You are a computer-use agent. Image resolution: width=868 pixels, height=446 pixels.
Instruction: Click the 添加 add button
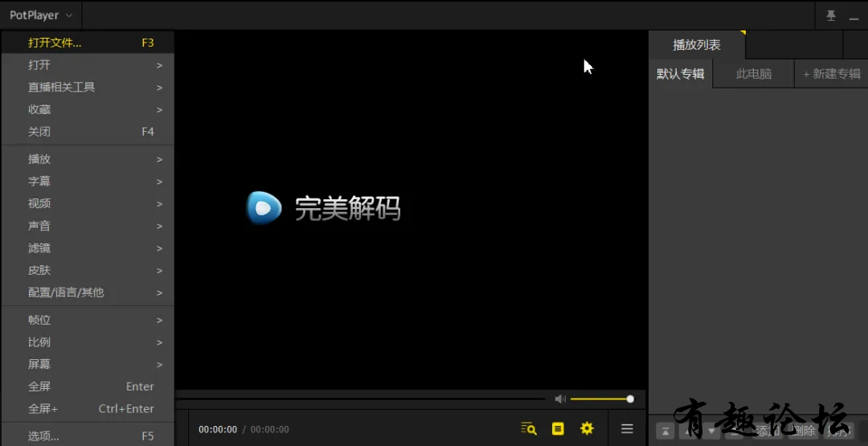coord(768,431)
